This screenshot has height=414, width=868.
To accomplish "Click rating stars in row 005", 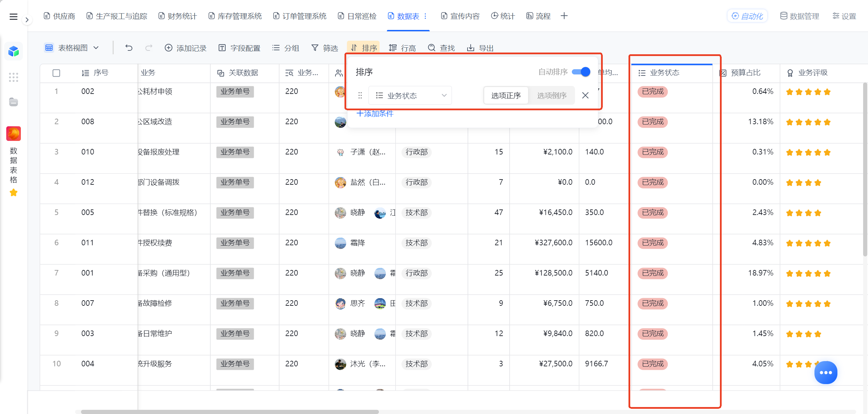I will pos(803,213).
